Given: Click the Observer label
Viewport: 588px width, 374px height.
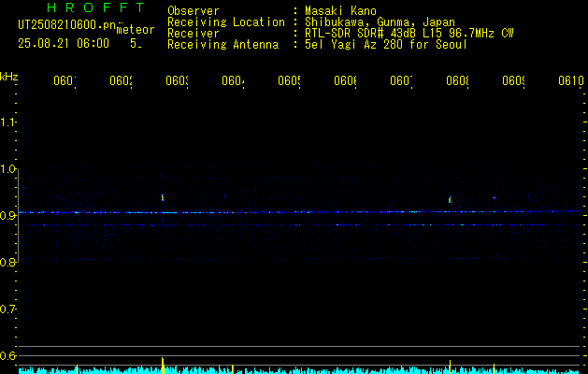Looking at the screenshot, I should (x=194, y=11).
